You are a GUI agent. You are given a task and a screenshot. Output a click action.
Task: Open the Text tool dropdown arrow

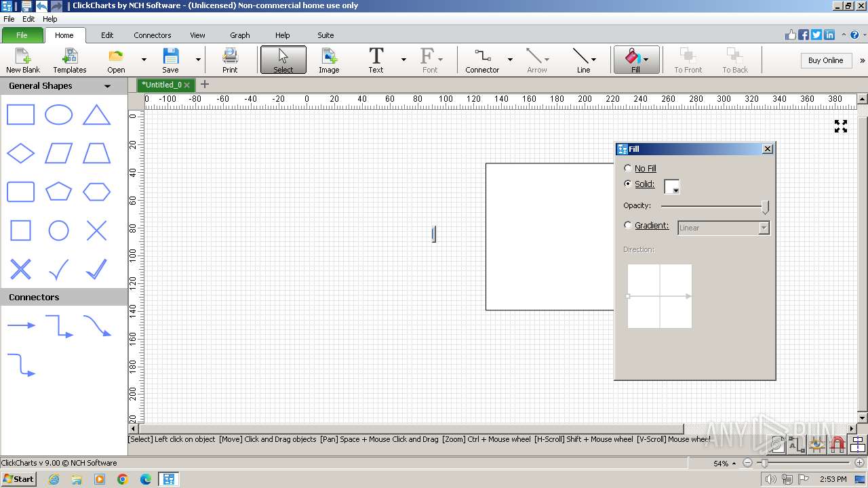(x=403, y=60)
